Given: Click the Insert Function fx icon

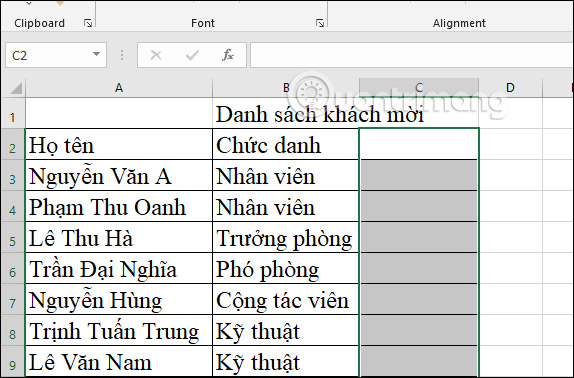Looking at the screenshot, I should 228,55.
